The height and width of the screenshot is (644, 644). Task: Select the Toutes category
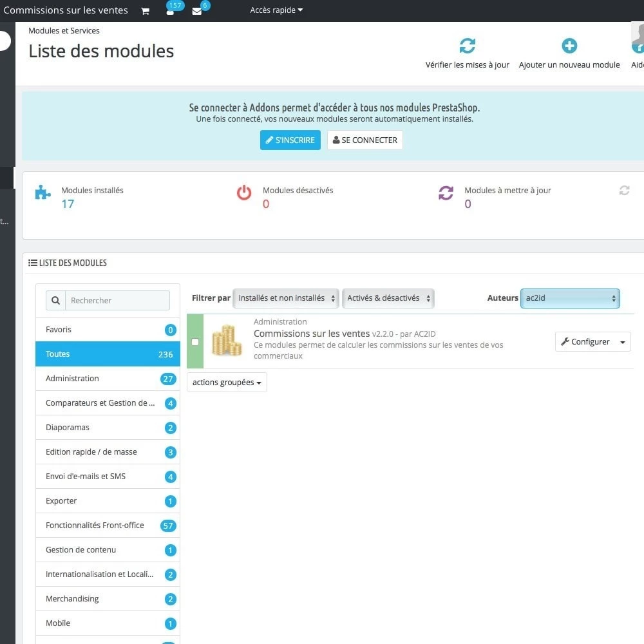(x=108, y=354)
